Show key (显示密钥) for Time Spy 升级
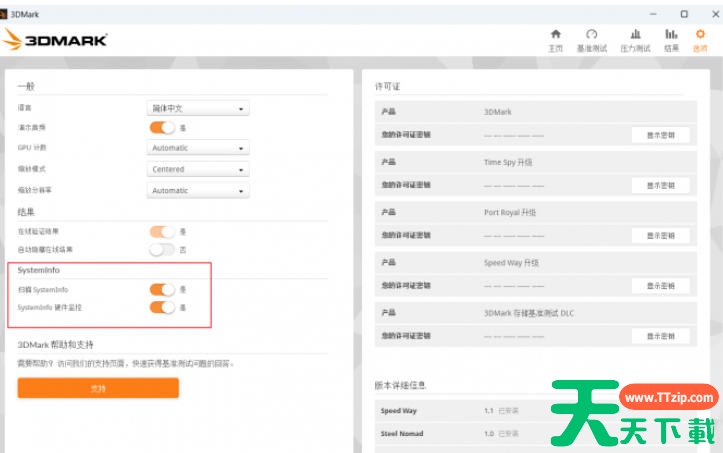The height and width of the screenshot is (453, 723). pos(660,185)
